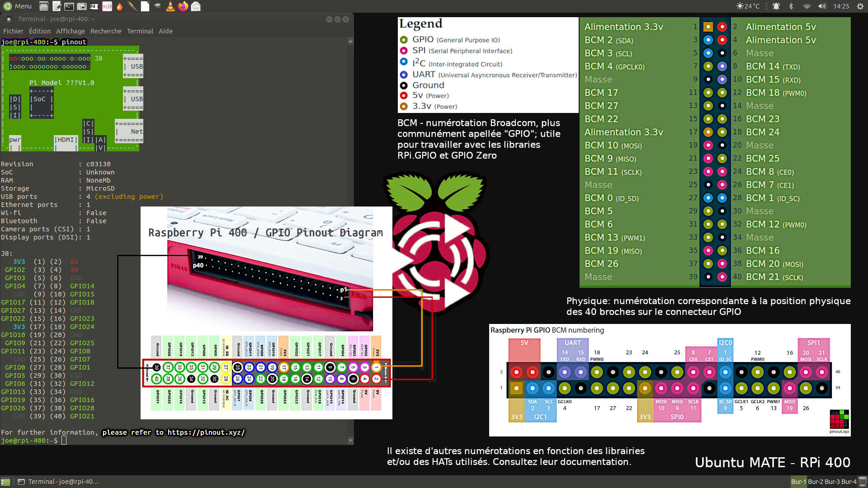Image resolution: width=868 pixels, height=488 pixels.
Task: Click the Bluetooth indicator icon
Action: click(x=791, y=6)
